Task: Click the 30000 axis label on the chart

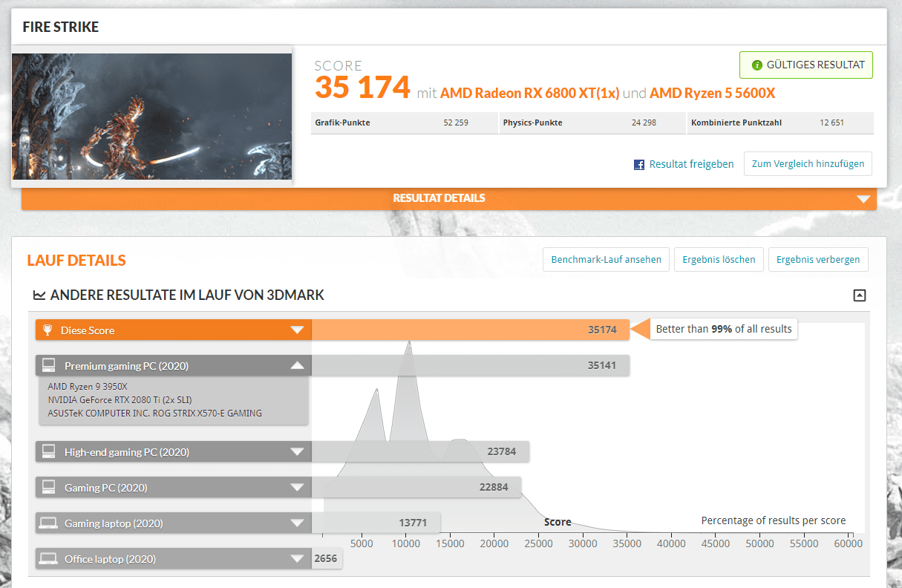Action: [582, 543]
